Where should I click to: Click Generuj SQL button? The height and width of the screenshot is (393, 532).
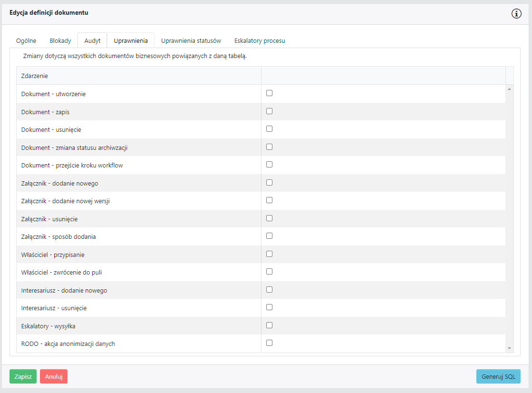tap(498, 376)
